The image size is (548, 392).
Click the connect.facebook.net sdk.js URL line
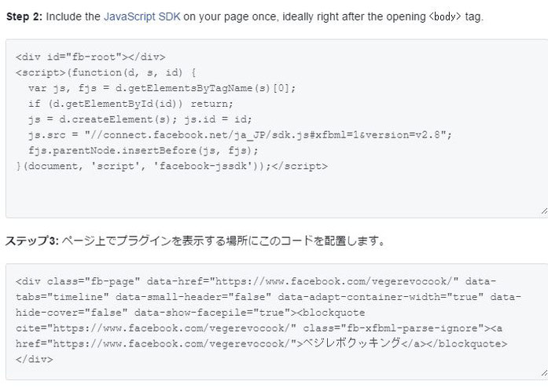click(240, 135)
